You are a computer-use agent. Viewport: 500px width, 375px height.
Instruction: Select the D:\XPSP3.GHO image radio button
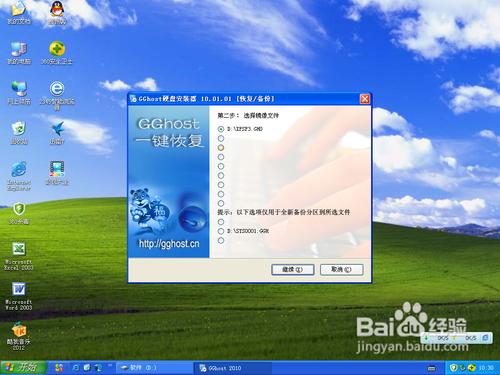[221, 129]
